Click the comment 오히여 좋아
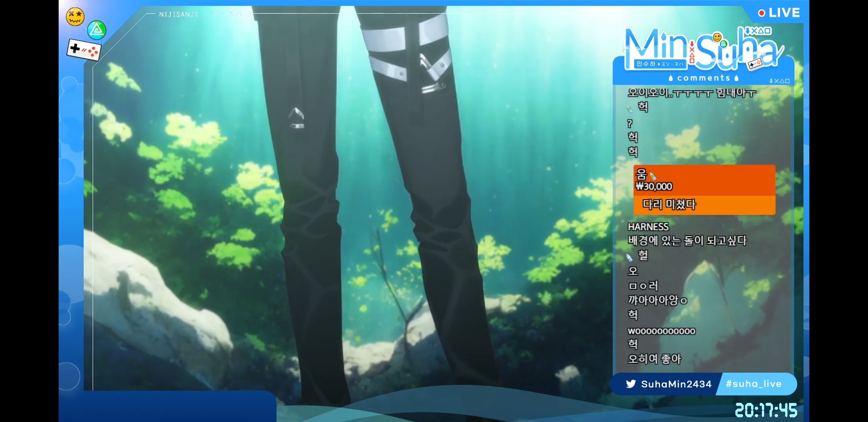Screen dimensions: 868x422 coord(654,359)
